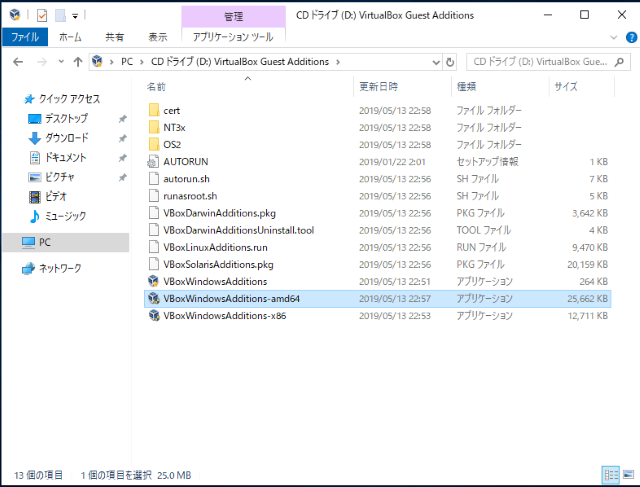Click the VBoxWindowsAdditions application icon
This screenshot has width=640, height=487.
pyautogui.click(x=153, y=281)
